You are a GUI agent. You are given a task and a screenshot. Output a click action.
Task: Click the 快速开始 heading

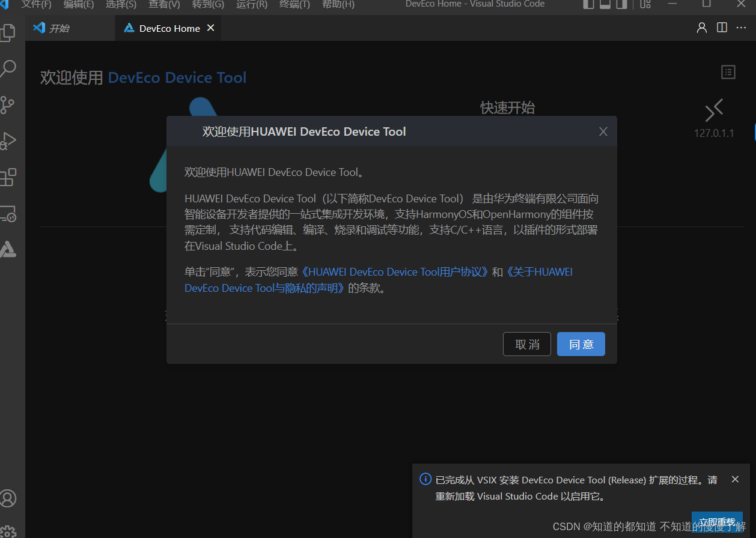(507, 107)
